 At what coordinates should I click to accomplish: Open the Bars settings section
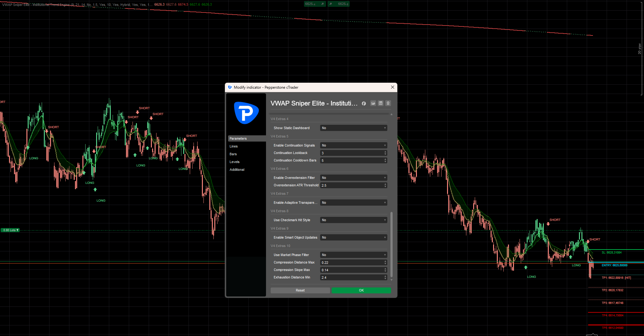tap(233, 154)
